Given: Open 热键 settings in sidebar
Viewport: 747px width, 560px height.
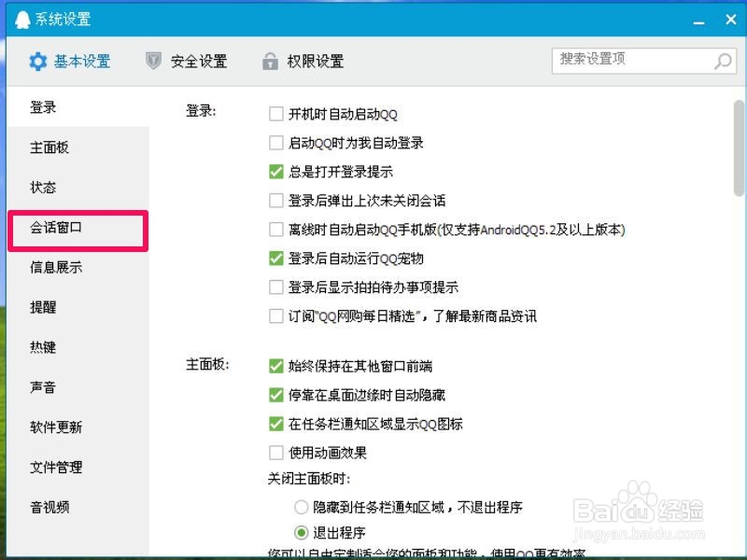Looking at the screenshot, I should [78, 347].
